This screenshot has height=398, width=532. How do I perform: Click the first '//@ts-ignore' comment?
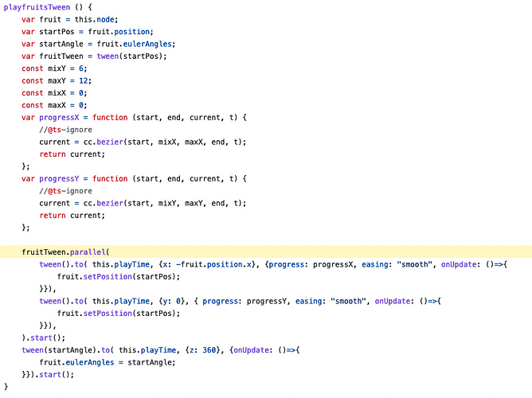pyautogui.click(x=65, y=130)
